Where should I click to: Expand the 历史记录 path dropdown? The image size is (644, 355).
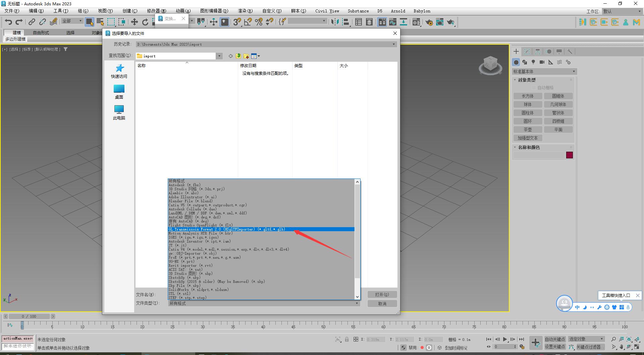394,44
